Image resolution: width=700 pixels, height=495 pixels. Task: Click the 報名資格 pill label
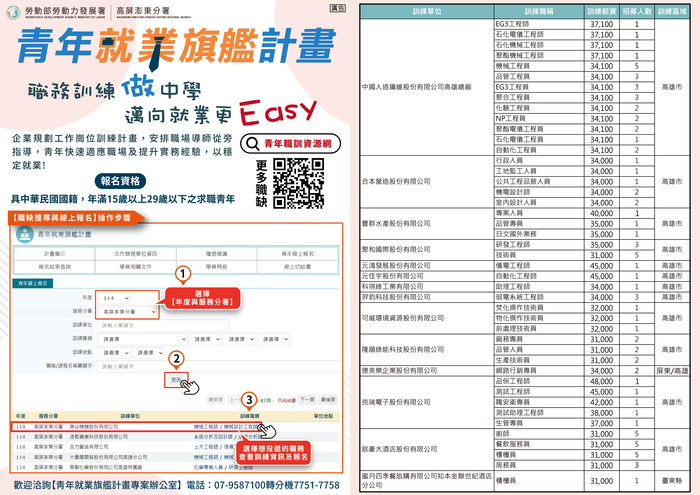tap(120, 181)
